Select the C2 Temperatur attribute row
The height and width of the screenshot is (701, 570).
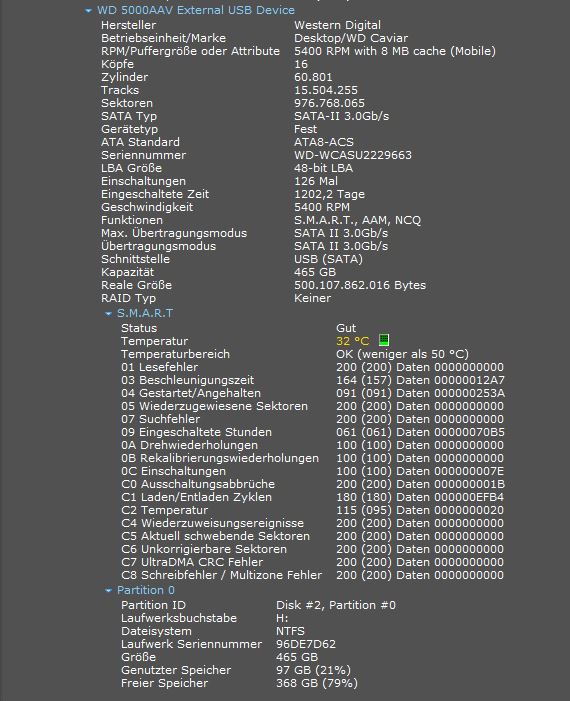312,510
